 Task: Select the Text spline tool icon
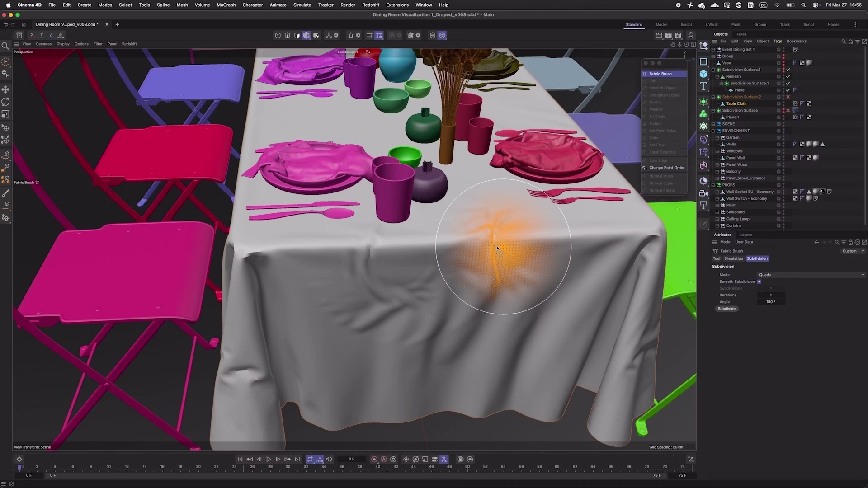703,86
